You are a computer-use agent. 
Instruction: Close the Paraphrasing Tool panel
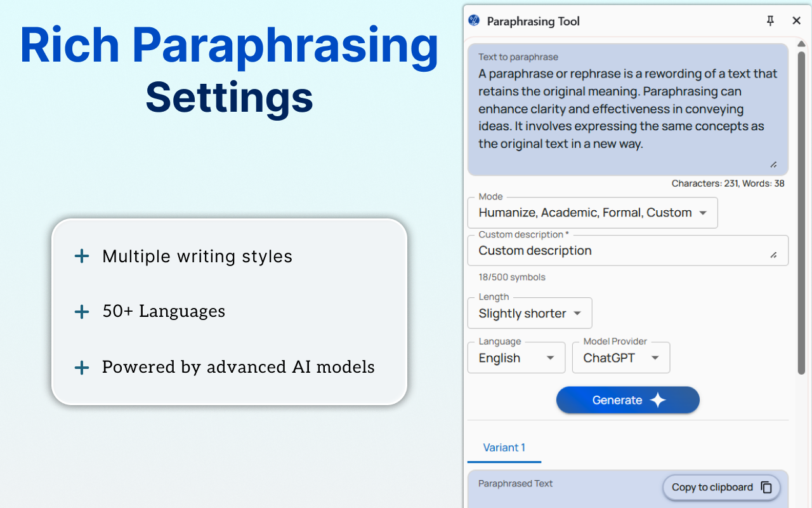[x=796, y=20]
